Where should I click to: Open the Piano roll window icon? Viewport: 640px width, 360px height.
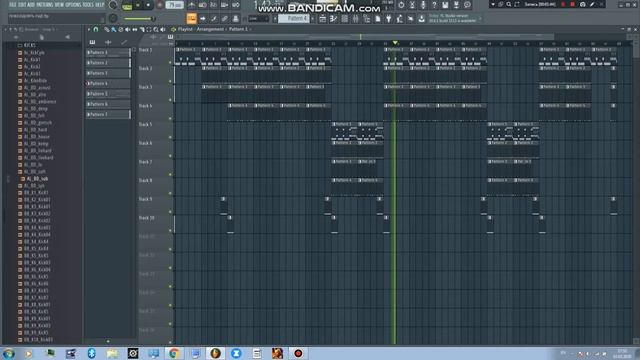tap(333, 19)
